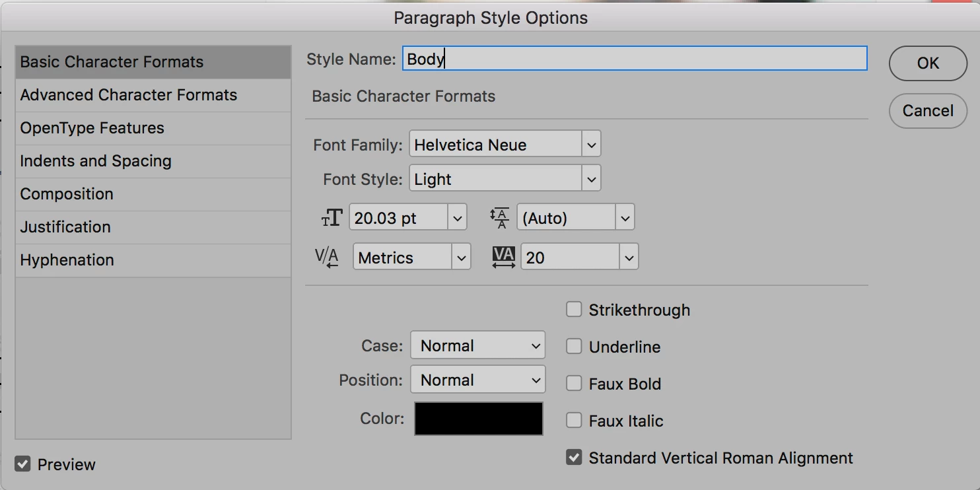Open the Position dropdown
The width and height of the screenshot is (980, 490).
tap(478, 380)
